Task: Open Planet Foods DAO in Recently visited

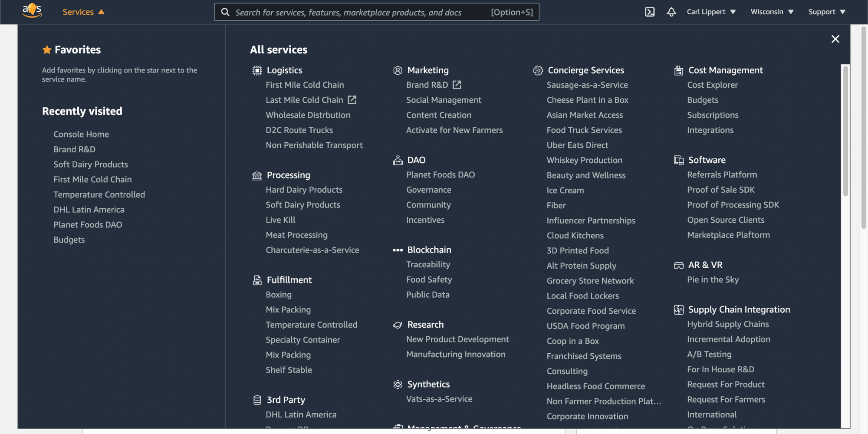Action: (x=88, y=225)
